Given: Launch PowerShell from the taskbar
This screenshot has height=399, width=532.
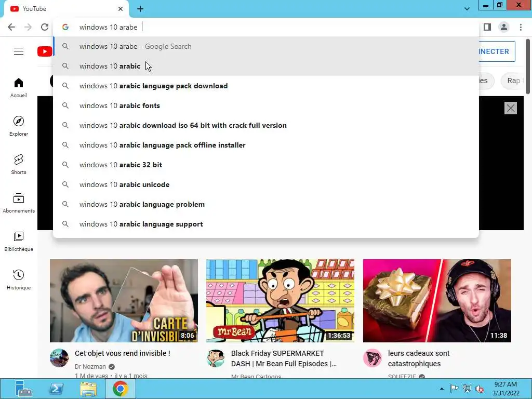Looking at the screenshot, I should pyautogui.click(x=56, y=389).
